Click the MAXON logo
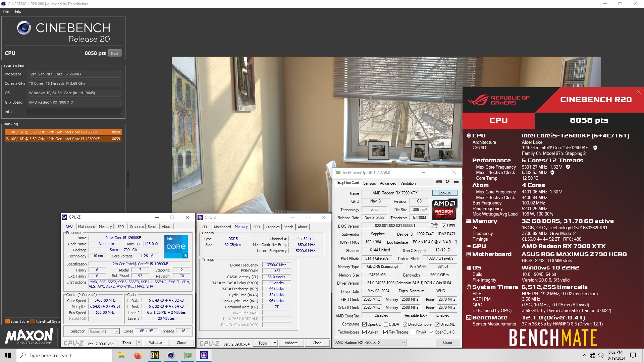The width and height of the screenshot is (644, 362). click(29, 336)
